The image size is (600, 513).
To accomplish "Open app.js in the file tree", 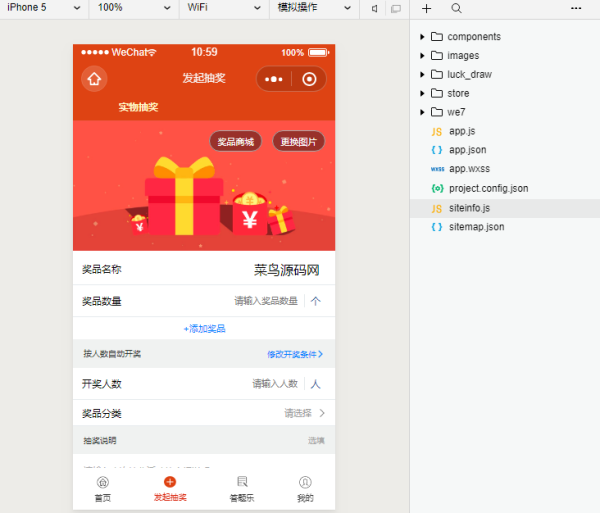I will [x=462, y=131].
